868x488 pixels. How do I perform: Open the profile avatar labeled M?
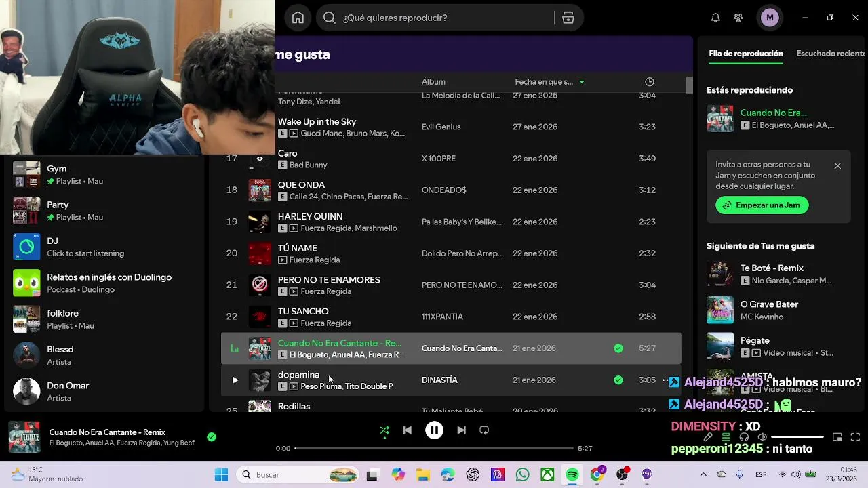coord(769,18)
